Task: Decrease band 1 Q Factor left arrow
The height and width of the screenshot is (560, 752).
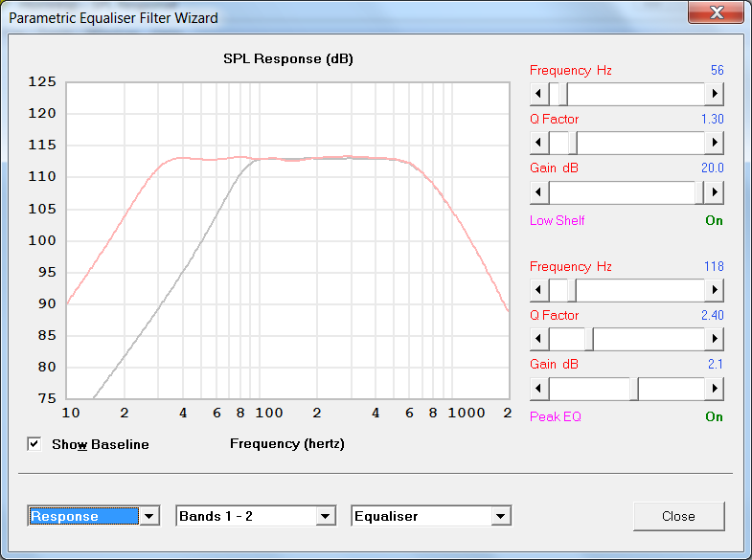Action: point(539,143)
